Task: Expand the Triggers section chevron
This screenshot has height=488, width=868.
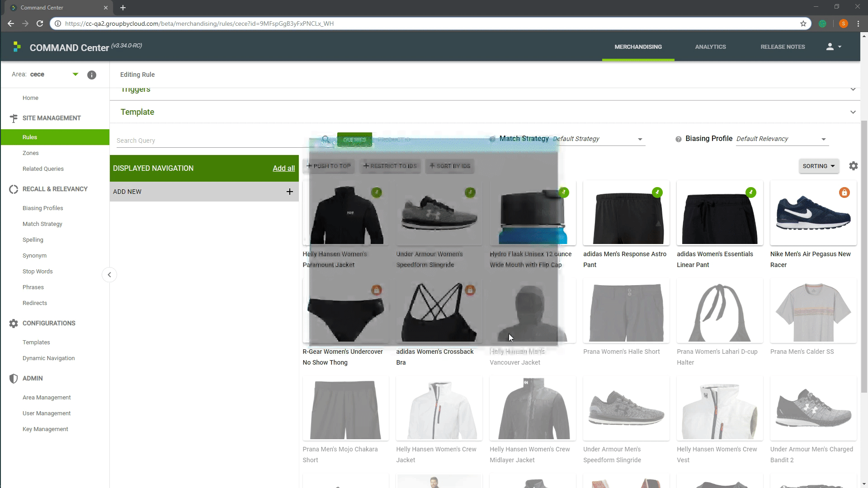Action: coord(853,89)
